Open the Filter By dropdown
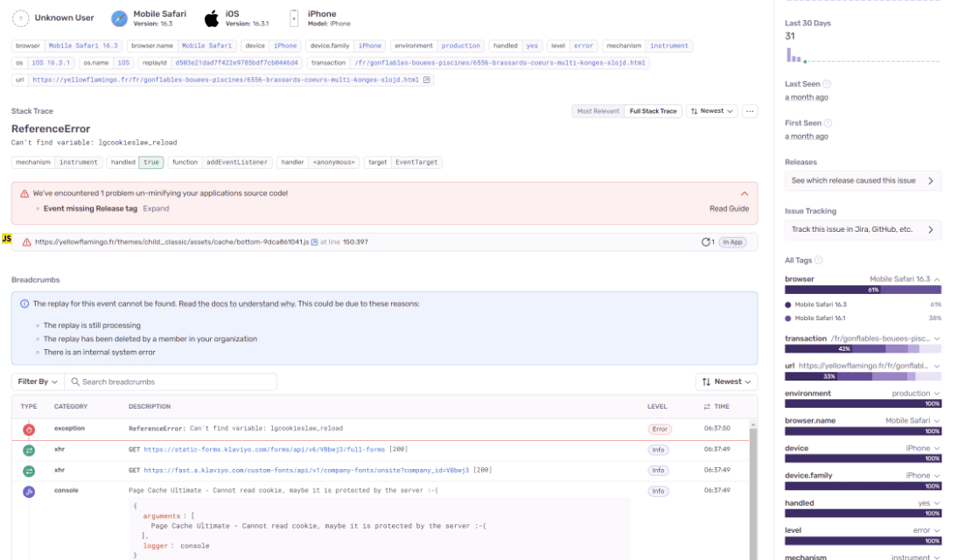 38,381
